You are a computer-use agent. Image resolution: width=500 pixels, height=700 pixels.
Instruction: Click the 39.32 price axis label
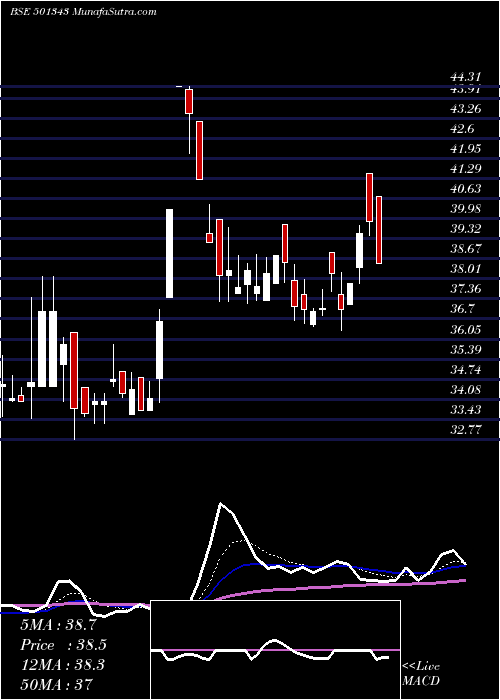click(x=466, y=229)
